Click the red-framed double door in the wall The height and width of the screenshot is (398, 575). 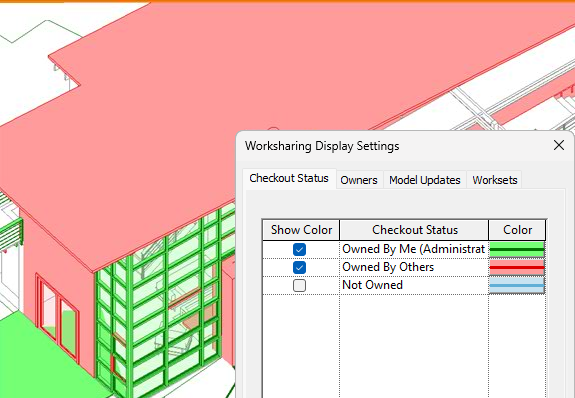pyautogui.click(x=58, y=317)
